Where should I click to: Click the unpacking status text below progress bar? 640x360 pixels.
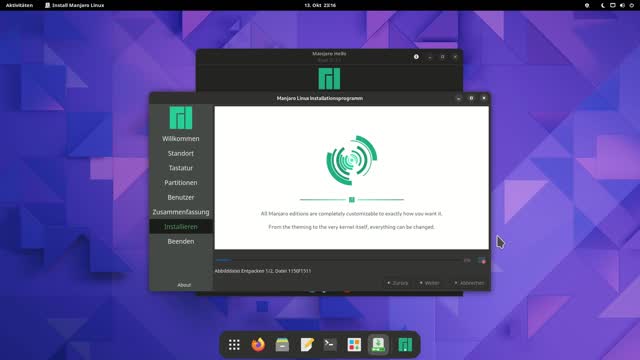pos(263,271)
